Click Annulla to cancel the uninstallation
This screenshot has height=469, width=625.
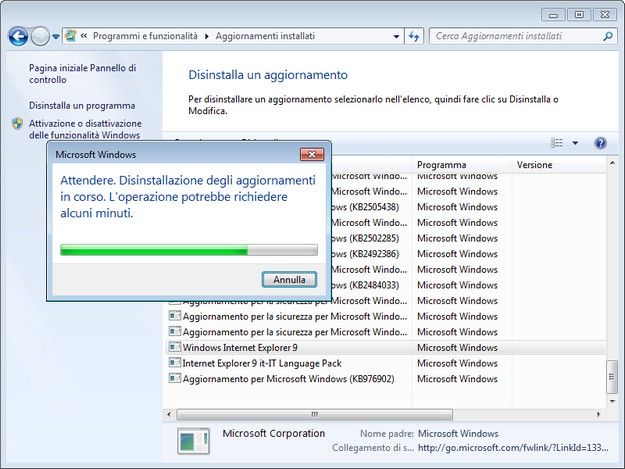pyautogui.click(x=289, y=279)
